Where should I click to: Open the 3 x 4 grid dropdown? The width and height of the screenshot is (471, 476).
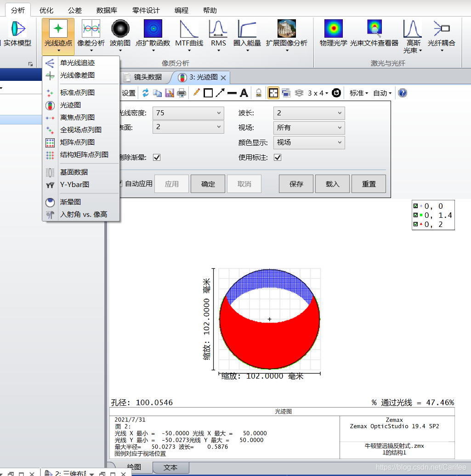(x=318, y=93)
